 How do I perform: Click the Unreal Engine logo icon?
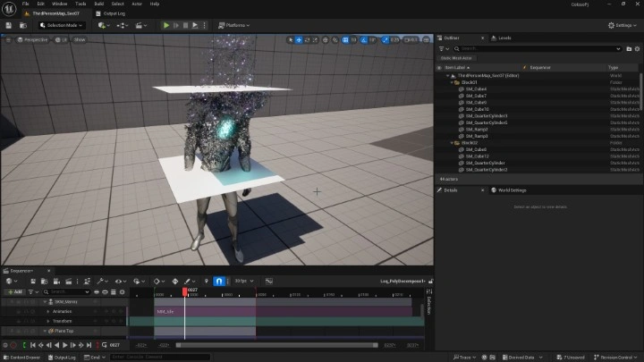point(9,9)
